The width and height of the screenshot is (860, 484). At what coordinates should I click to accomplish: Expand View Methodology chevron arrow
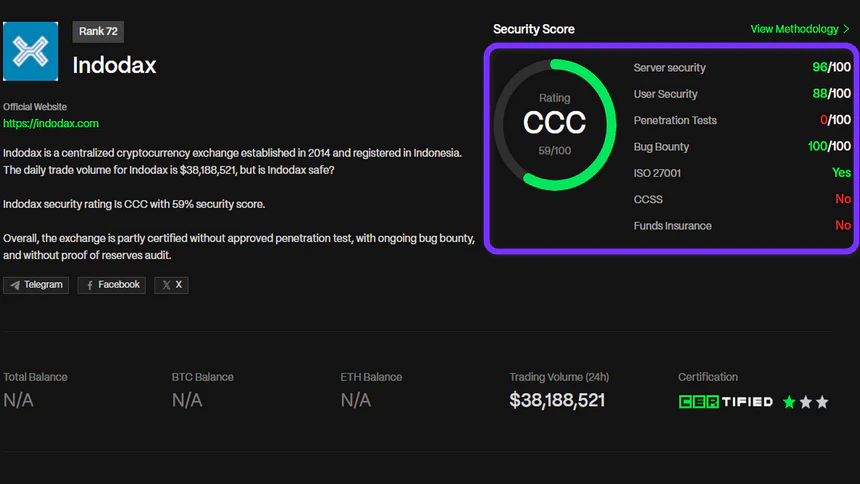point(846,29)
